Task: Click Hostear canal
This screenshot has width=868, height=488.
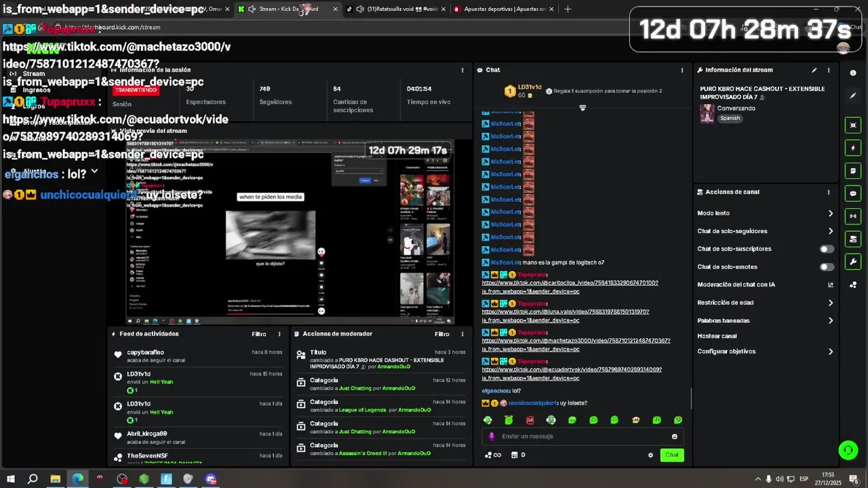Action: point(717,336)
